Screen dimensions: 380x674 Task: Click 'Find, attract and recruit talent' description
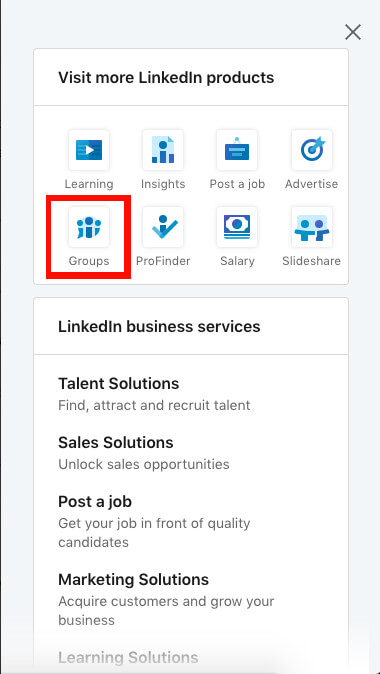(154, 405)
